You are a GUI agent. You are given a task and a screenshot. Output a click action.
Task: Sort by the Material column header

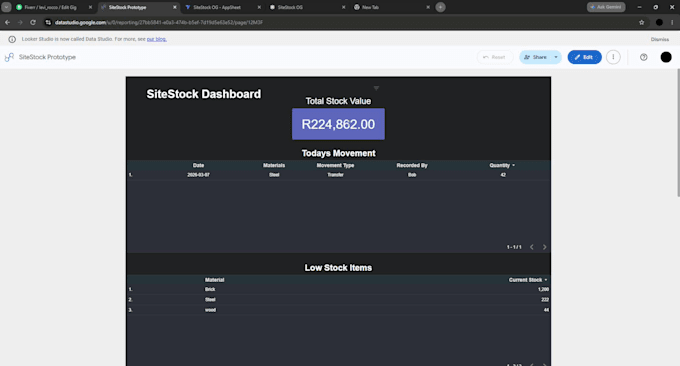[x=214, y=280]
